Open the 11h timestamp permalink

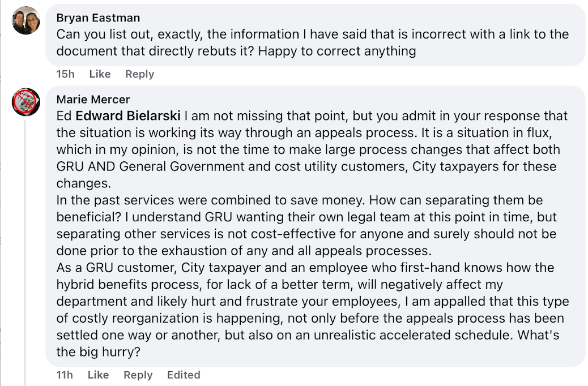[65, 375]
